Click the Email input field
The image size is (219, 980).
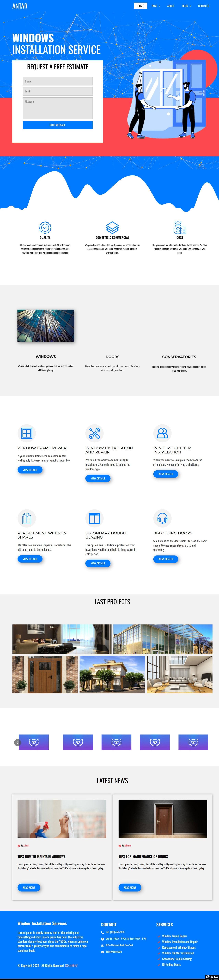[x=58, y=91]
